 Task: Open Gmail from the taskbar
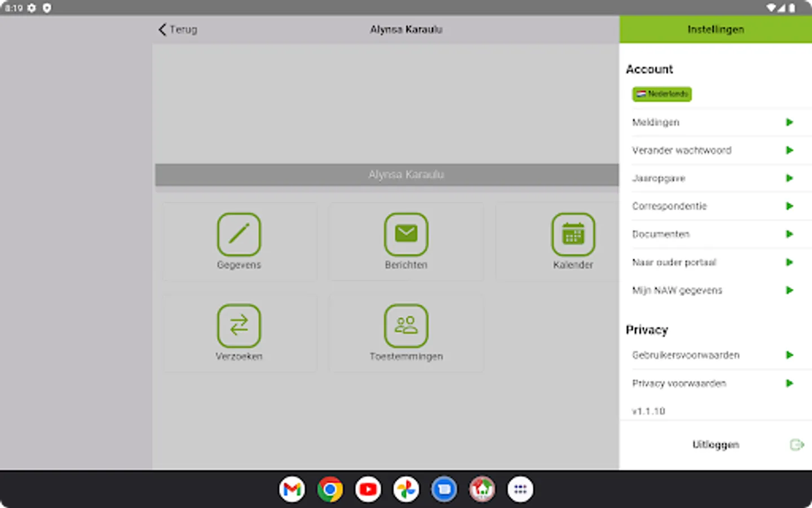(x=292, y=489)
